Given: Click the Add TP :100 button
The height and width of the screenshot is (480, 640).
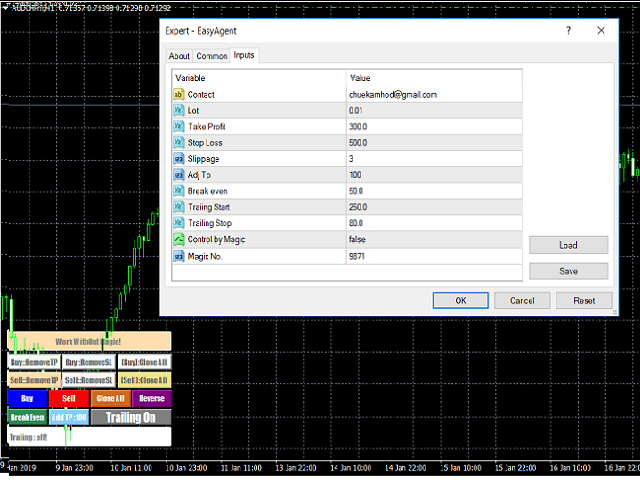Looking at the screenshot, I should click(x=69, y=417).
